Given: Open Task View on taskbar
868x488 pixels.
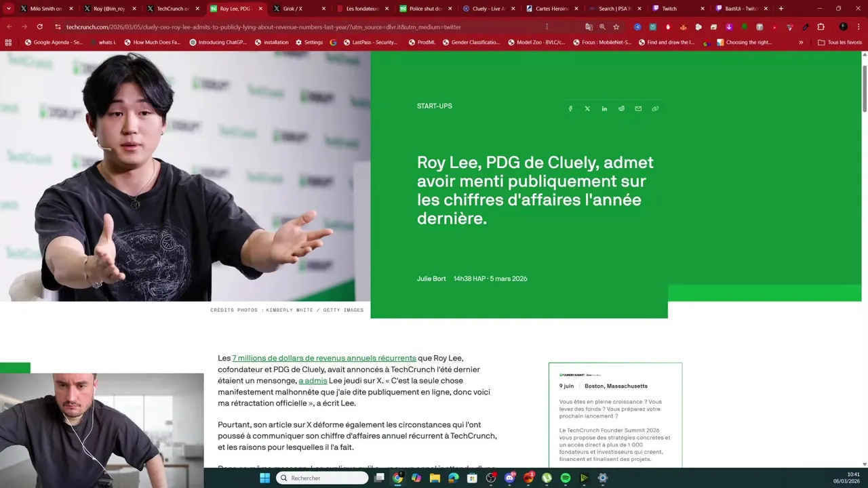Looking at the screenshot, I should pyautogui.click(x=379, y=478).
